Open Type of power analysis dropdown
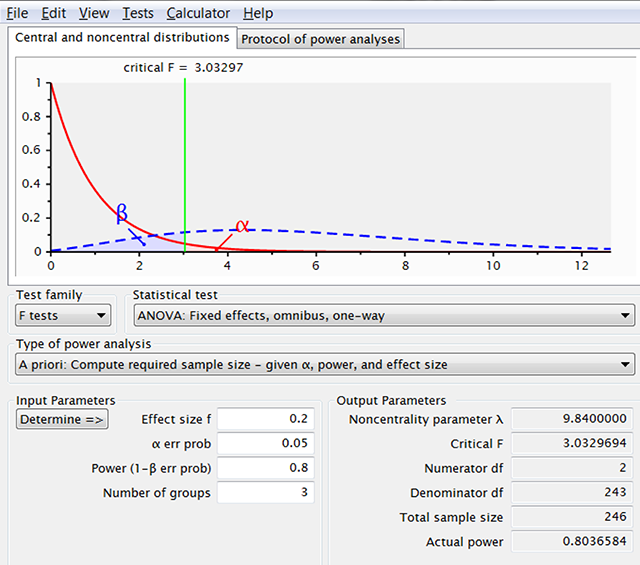 326,364
